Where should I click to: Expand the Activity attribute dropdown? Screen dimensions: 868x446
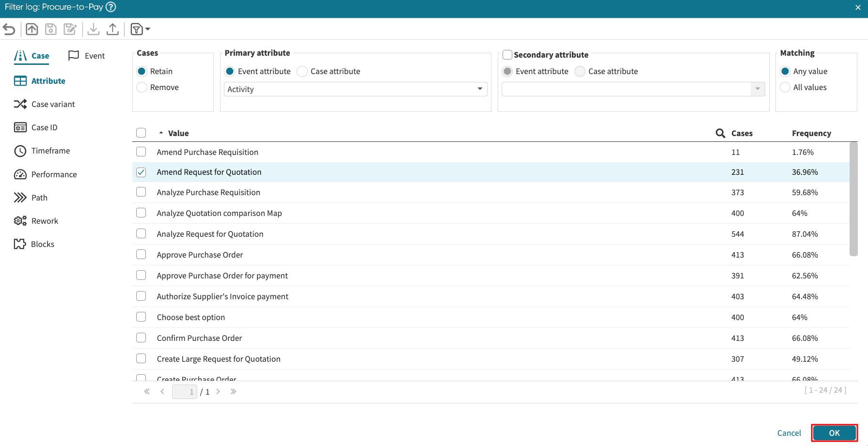coord(355,89)
